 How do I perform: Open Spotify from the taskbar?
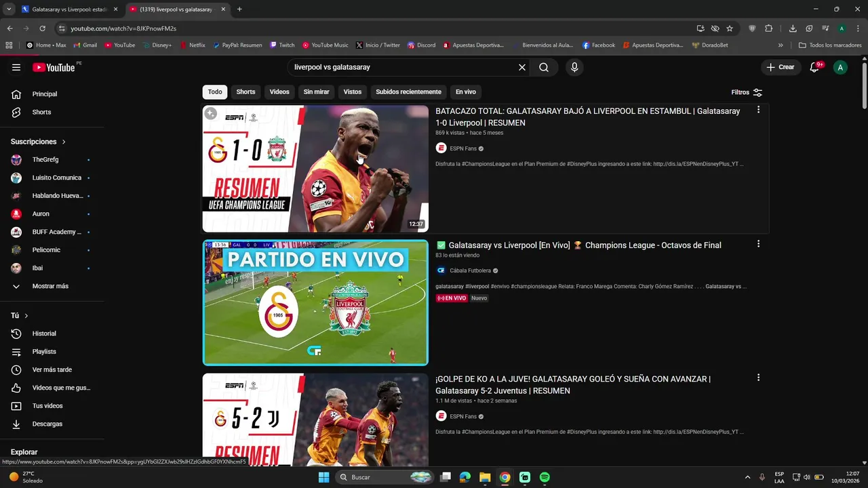point(545,477)
